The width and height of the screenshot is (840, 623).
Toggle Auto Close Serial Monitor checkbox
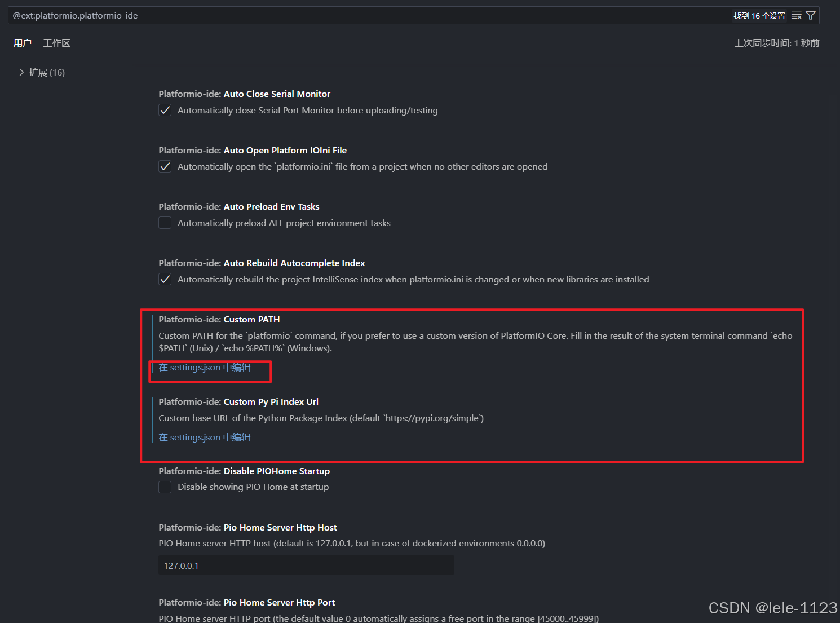[165, 110]
